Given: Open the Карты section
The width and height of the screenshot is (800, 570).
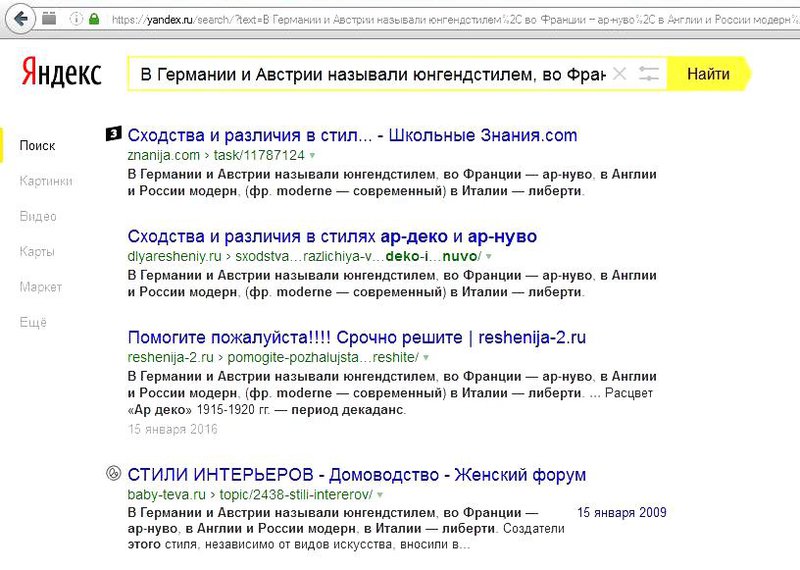Looking at the screenshot, I should tap(37, 252).
